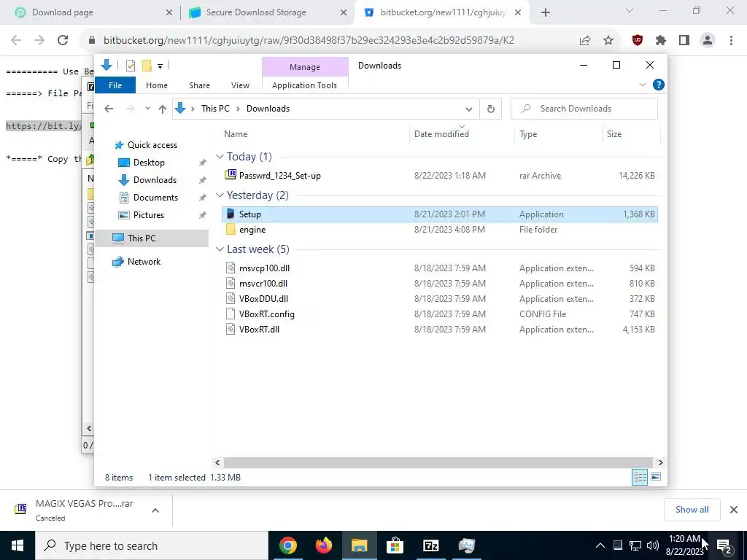This screenshot has height=560, width=747.
Task: Click New folder quick access toolbar icon
Action: (x=147, y=66)
